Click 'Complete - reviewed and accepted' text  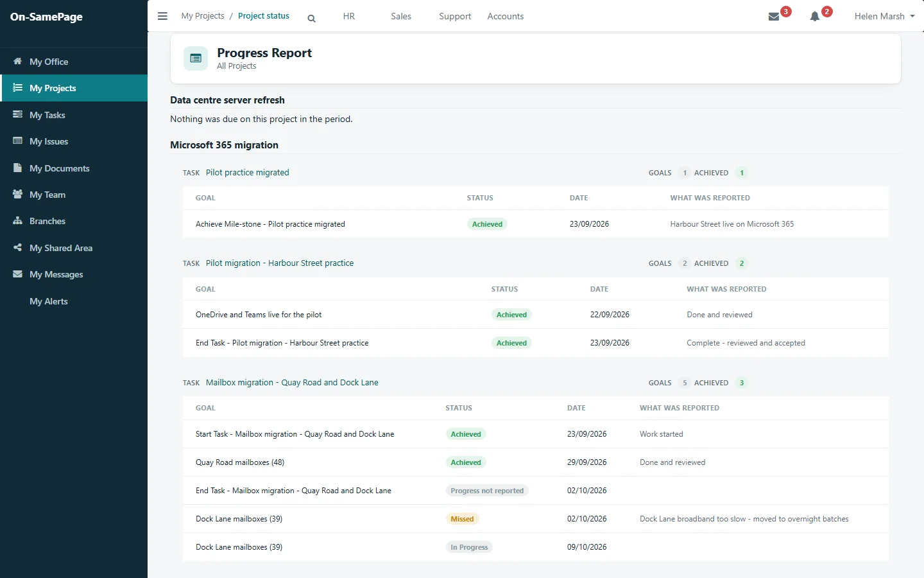[746, 343]
